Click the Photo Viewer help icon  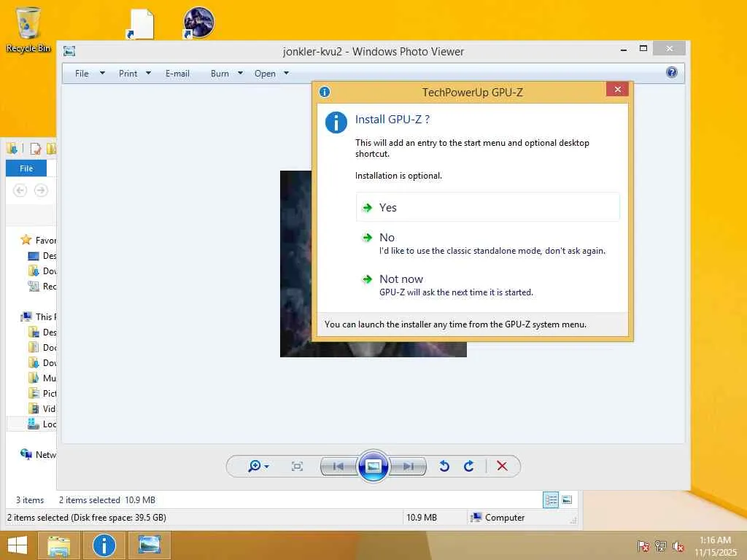tap(672, 72)
